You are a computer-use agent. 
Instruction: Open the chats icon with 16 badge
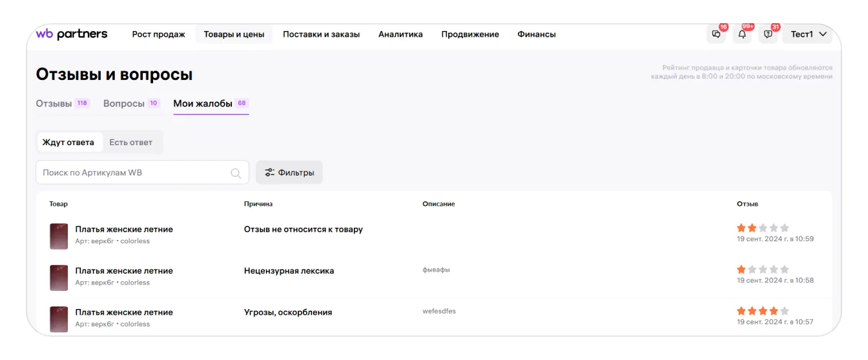pyautogui.click(x=716, y=35)
